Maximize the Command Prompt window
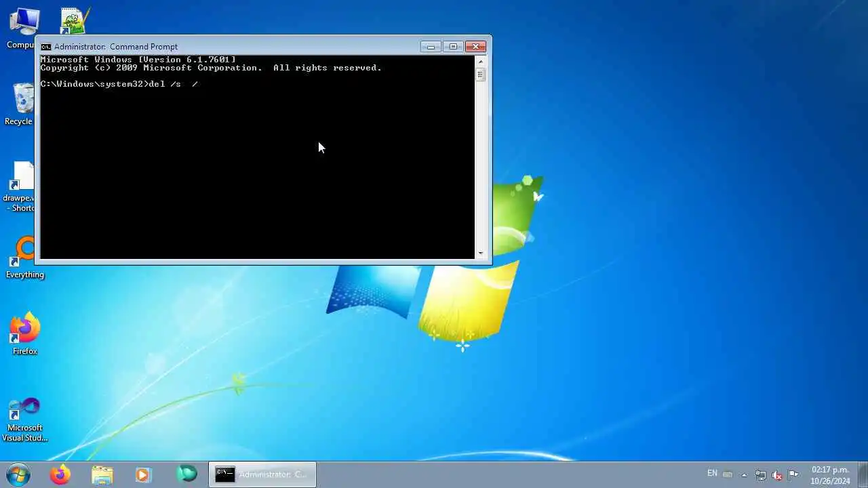868x488 pixels. tap(453, 47)
